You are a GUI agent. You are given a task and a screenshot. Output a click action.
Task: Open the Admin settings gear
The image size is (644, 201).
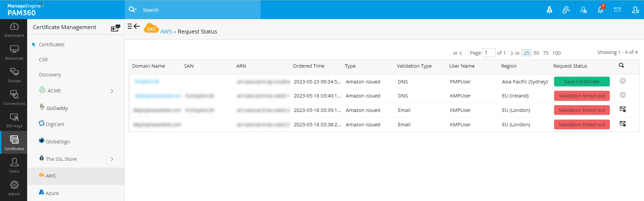(14, 188)
